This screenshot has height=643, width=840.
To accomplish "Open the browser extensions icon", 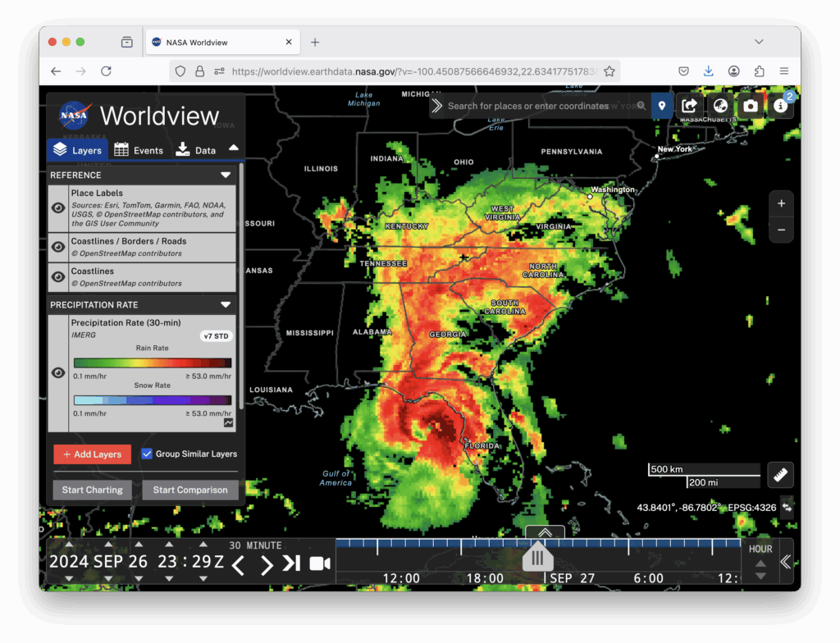I will point(759,71).
